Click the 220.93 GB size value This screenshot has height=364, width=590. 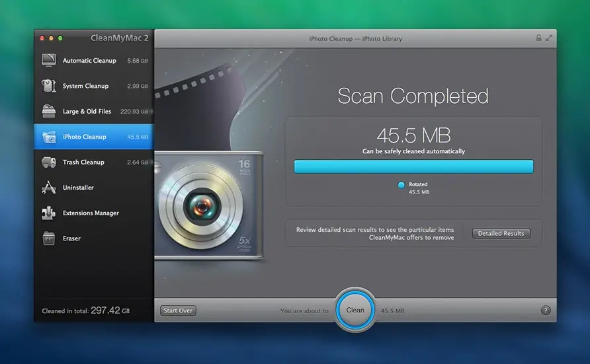134,112
